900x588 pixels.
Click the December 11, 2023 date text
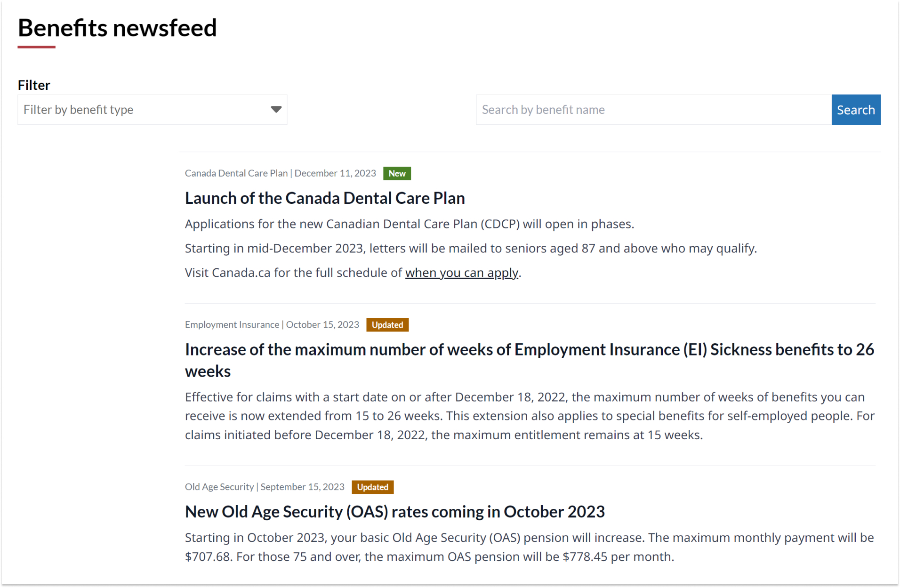pyautogui.click(x=335, y=174)
